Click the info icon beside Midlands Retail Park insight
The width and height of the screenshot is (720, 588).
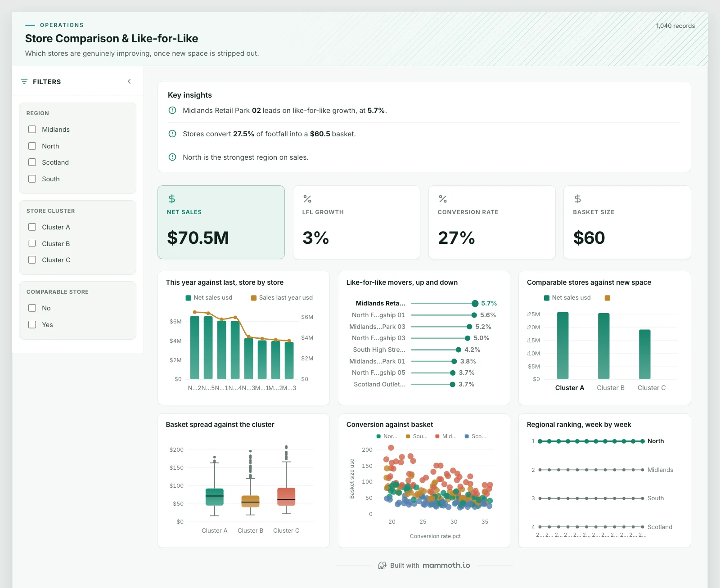click(x=172, y=110)
